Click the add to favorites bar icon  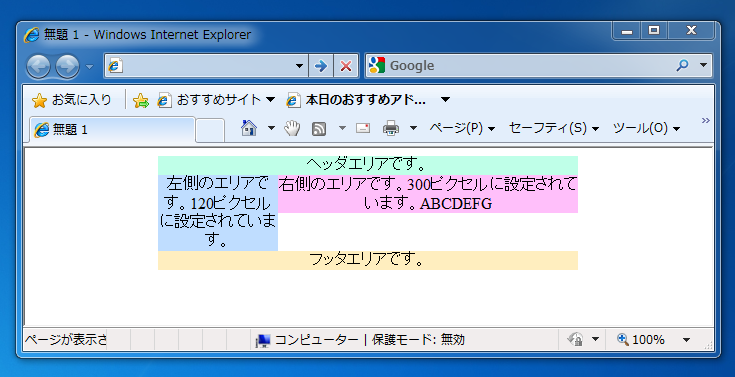click(141, 100)
